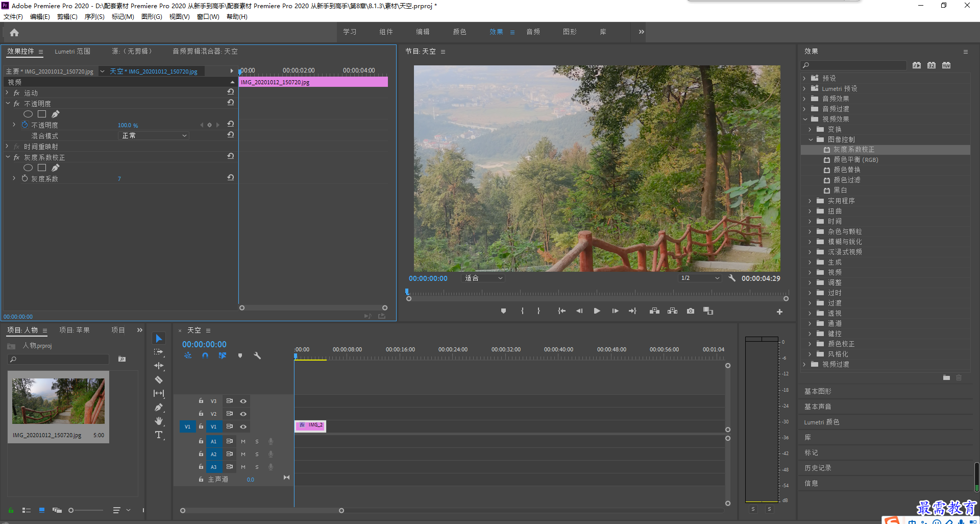Open the zoom level dropdown showing 适合
980x524 pixels.
[x=483, y=278]
